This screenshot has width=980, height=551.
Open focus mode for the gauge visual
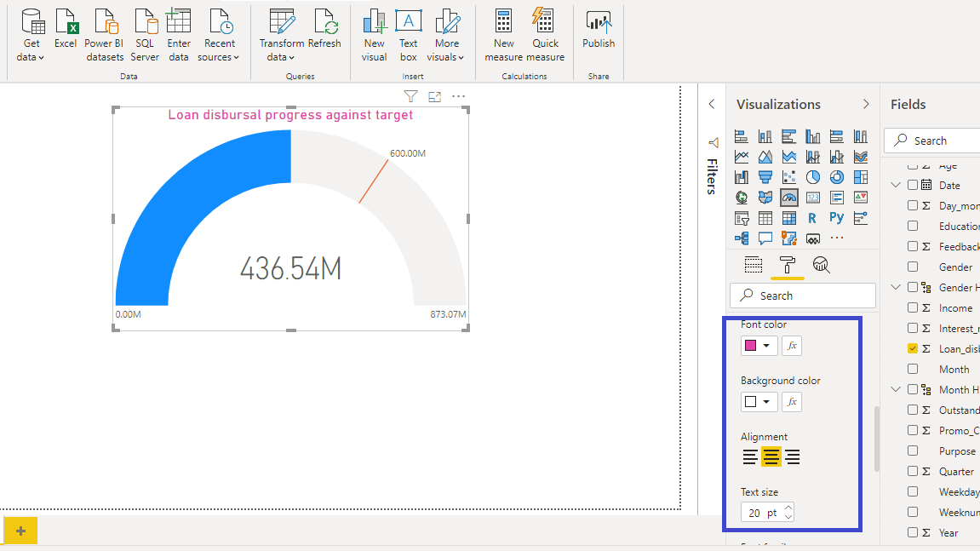(x=434, y=96)
